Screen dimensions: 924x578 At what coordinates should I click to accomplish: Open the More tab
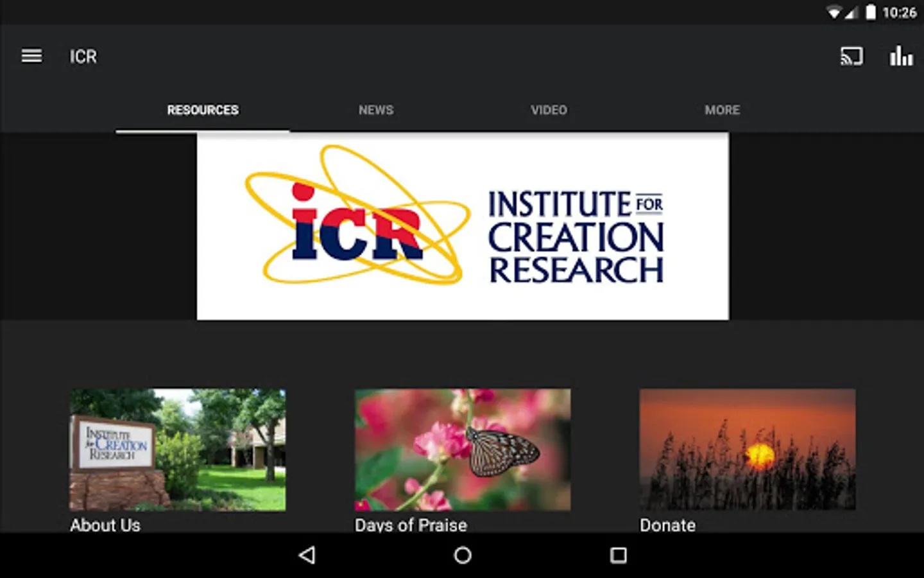(x=722, y=110)
